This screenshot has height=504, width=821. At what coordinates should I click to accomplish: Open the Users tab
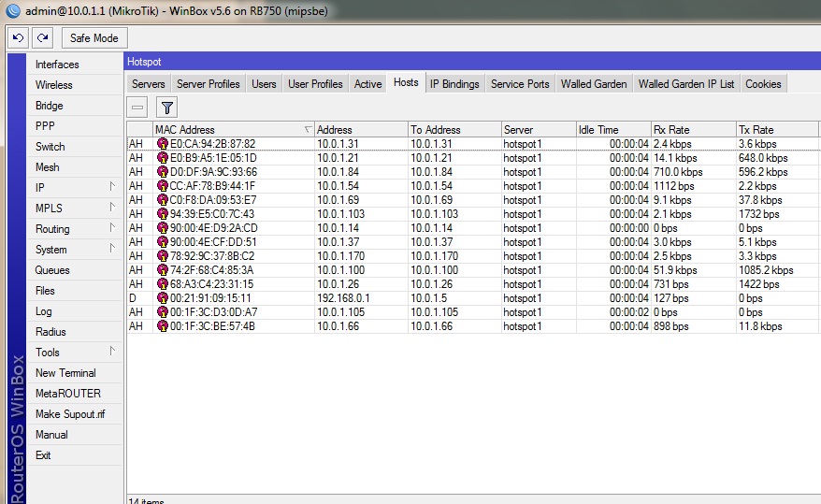click(x=264, y=84)
